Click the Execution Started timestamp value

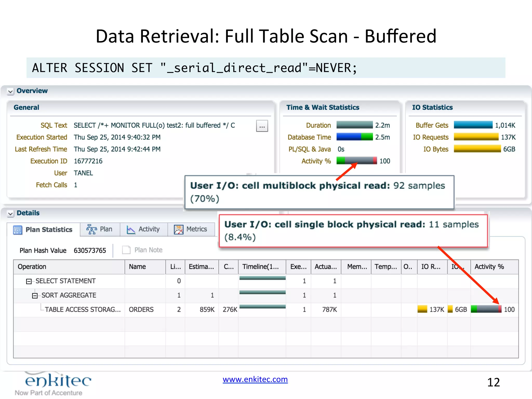tap(117, 137)
